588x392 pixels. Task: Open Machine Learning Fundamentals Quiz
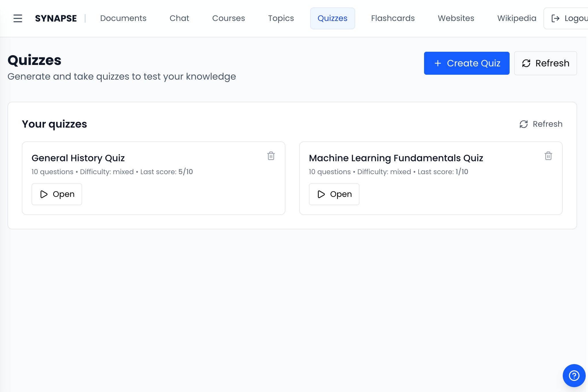(x=334, y=194)
